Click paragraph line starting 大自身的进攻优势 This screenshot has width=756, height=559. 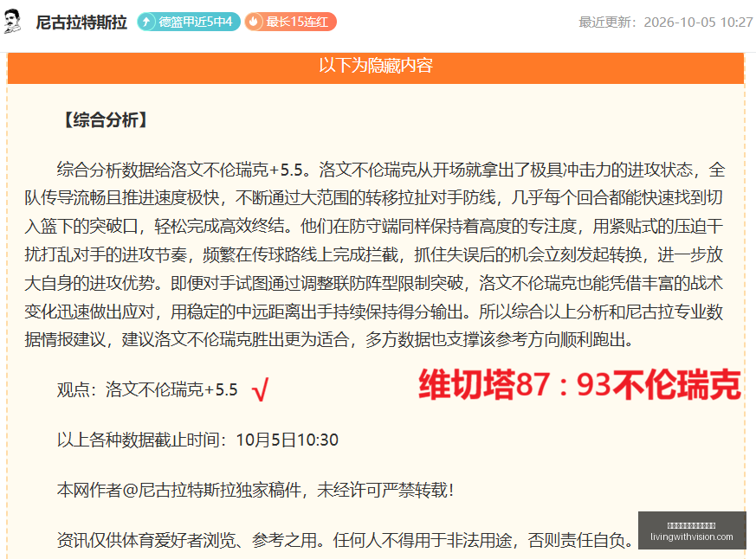374,283
